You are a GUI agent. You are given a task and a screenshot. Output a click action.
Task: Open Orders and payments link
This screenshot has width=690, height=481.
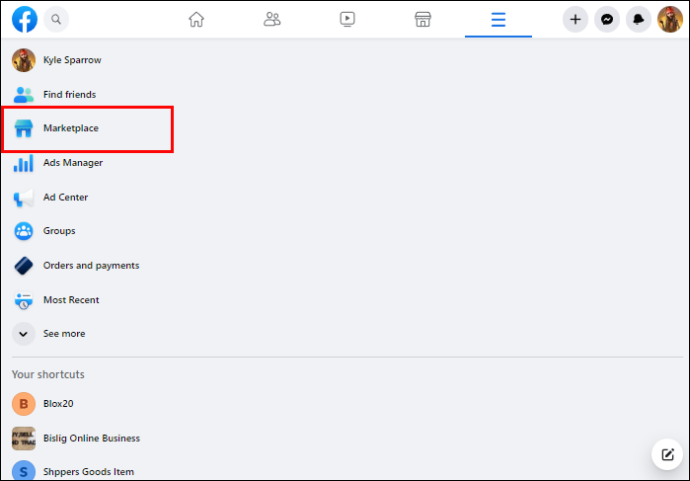91,265
